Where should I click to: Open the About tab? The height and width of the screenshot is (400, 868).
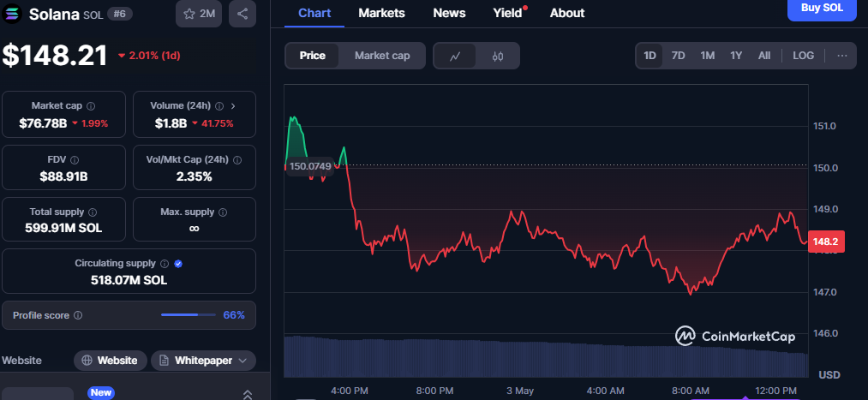[x=567, y=13]
